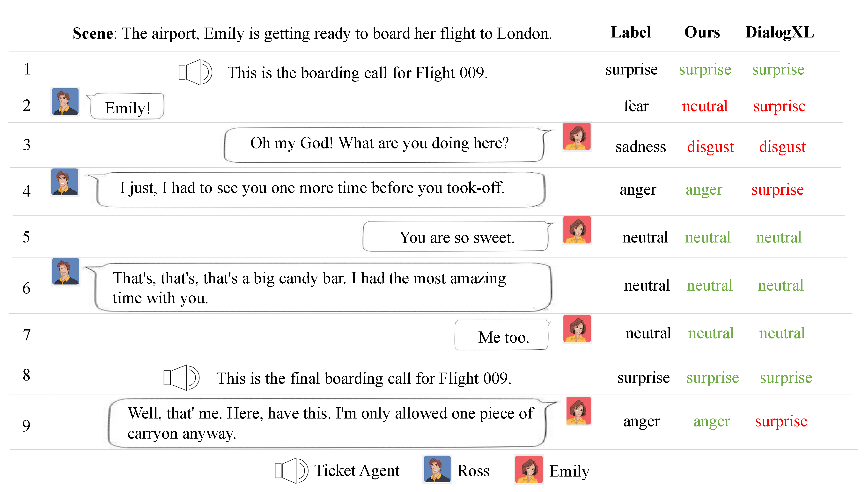
Task: Click the speaker icon beside the first boarding call
Action: 195,72
